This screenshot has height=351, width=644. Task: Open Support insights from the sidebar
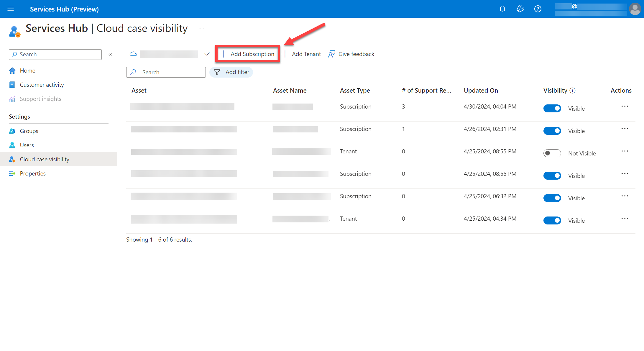(40, 99)
